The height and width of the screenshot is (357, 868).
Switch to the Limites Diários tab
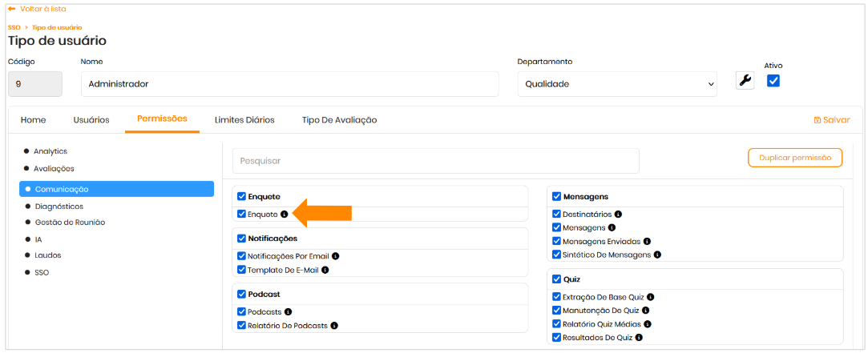244,120
